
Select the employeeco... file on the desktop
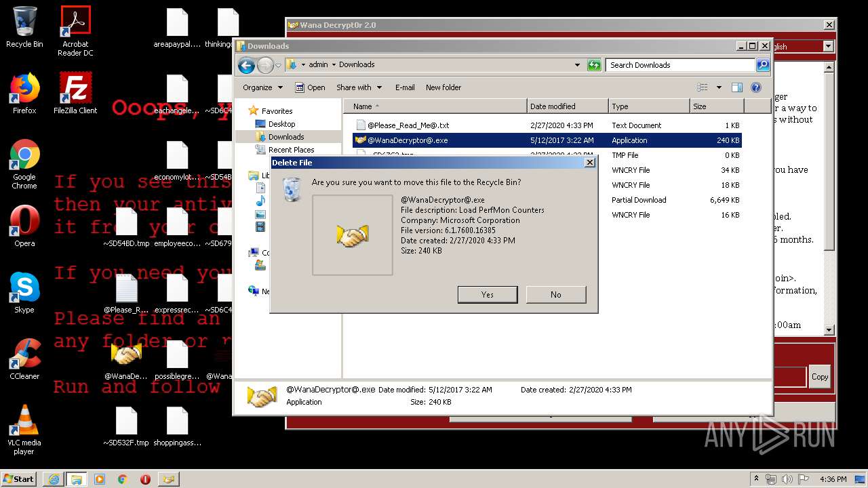(x=177, y=226)
